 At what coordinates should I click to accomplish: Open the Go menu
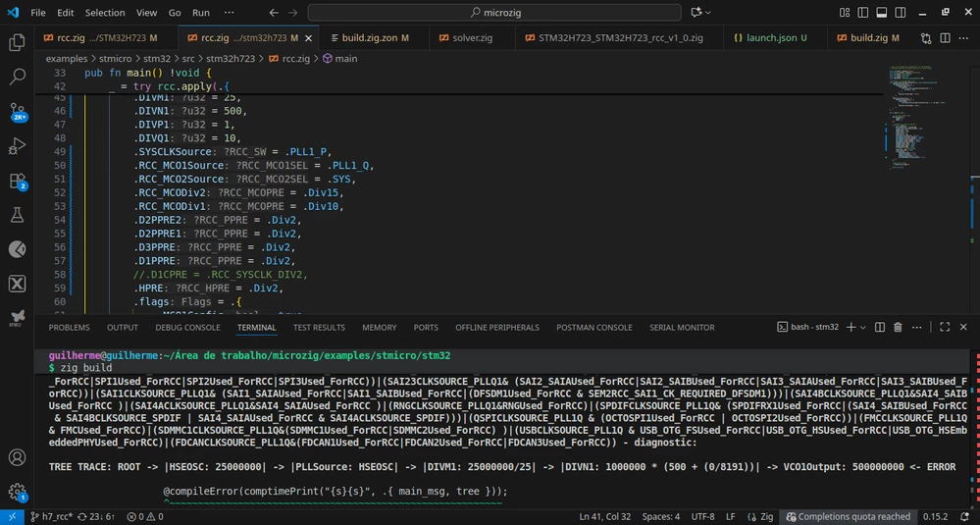(x=175, y=13)
